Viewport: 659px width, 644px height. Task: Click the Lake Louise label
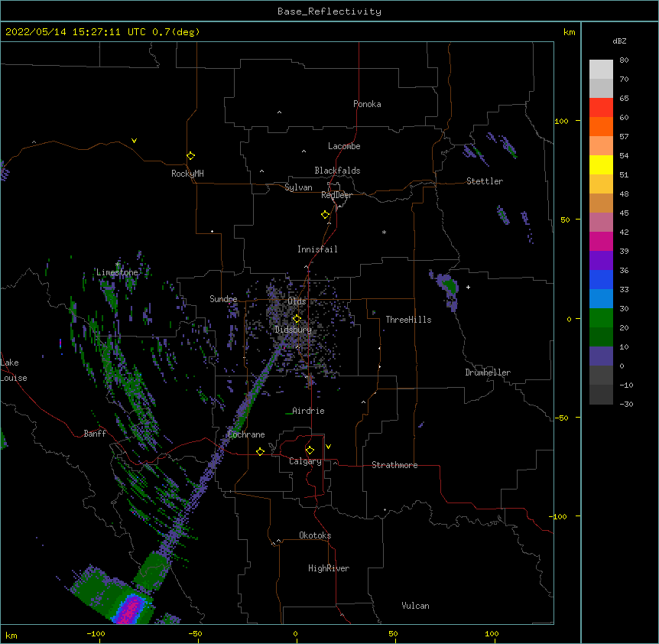(14, 370)
